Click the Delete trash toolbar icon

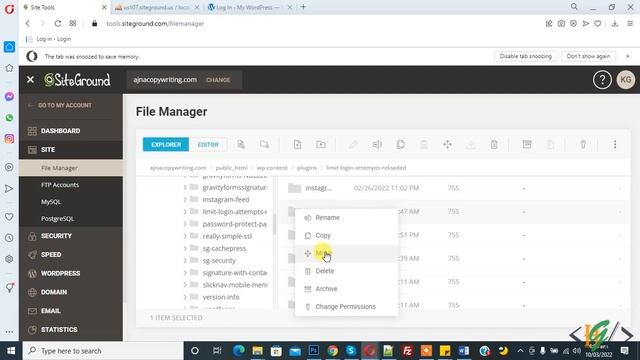click(494, 144)
